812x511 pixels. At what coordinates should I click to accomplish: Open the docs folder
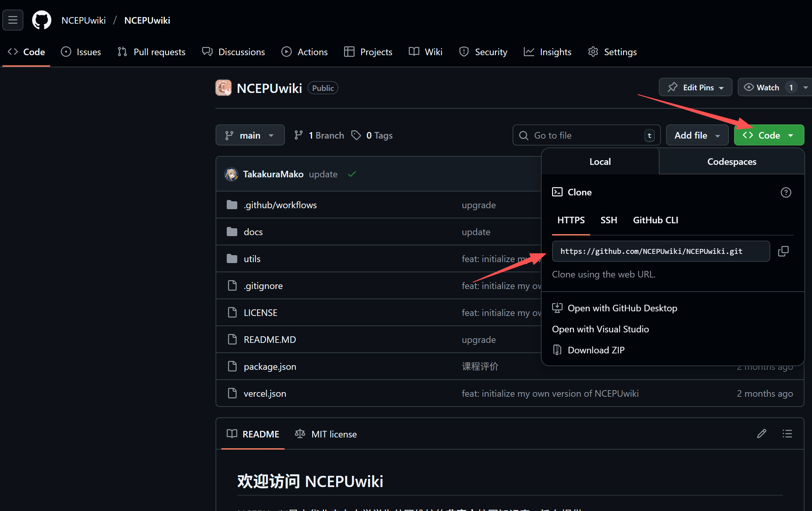click(253, 232)
